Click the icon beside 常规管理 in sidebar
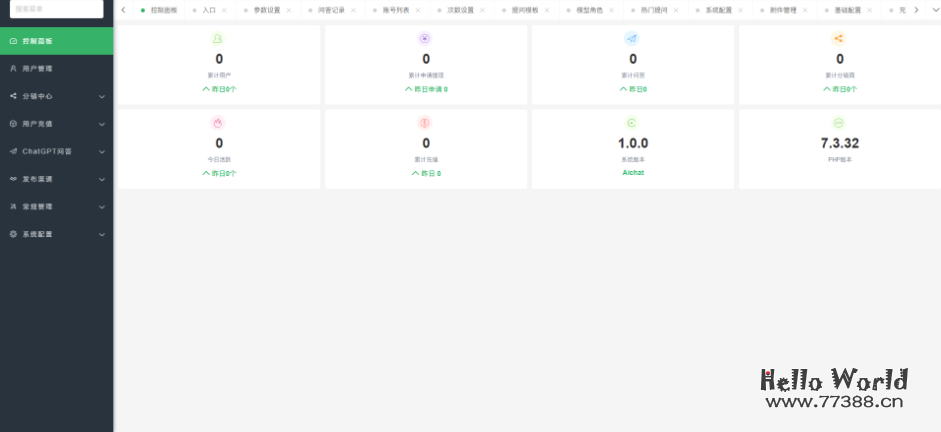This screenshot has width=941, height=432. (x=13, y=206)
